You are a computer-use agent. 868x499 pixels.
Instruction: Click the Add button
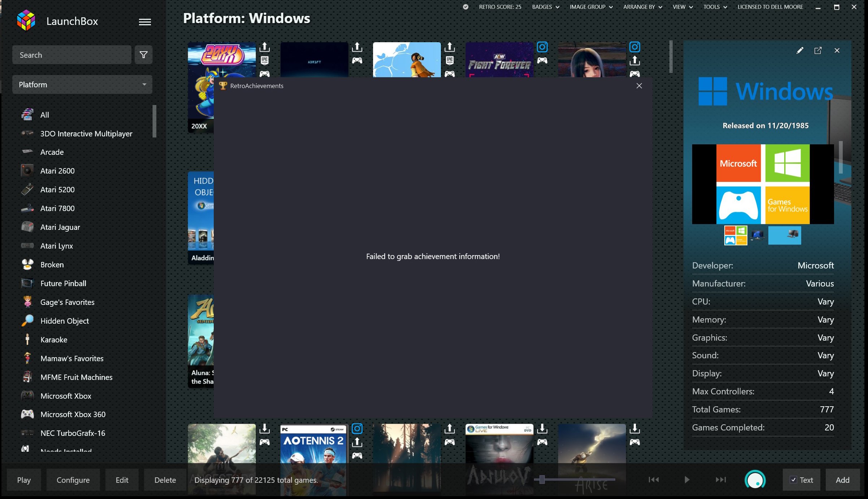(842, 480)
